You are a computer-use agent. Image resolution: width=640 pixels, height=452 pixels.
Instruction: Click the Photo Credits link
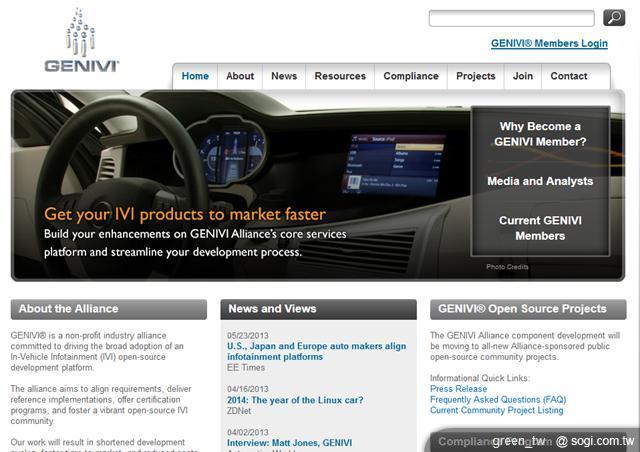[507, 267]
